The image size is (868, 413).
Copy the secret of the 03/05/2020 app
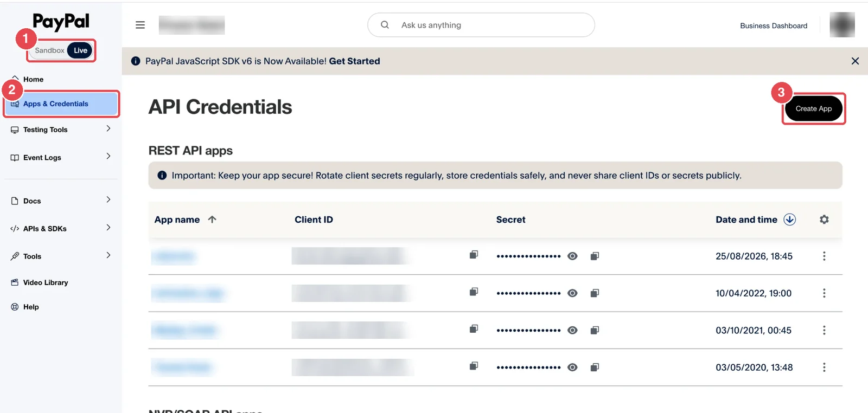595,367
